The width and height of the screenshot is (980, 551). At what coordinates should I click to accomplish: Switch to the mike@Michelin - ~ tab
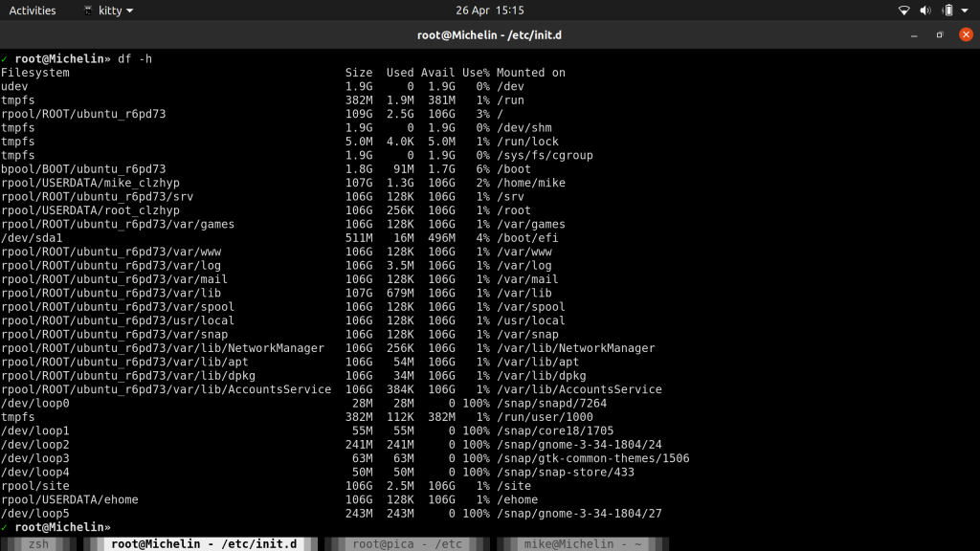[x=583, y=544]
